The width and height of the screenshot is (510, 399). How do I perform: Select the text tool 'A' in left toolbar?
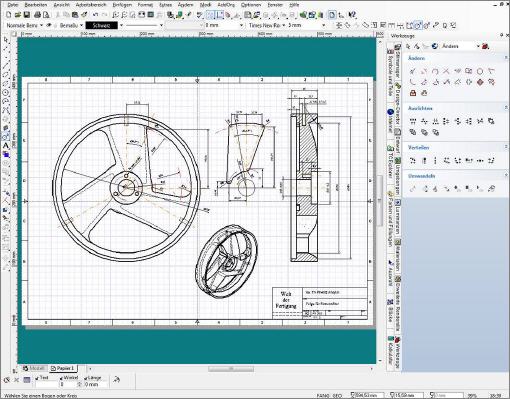coord(6,146)
